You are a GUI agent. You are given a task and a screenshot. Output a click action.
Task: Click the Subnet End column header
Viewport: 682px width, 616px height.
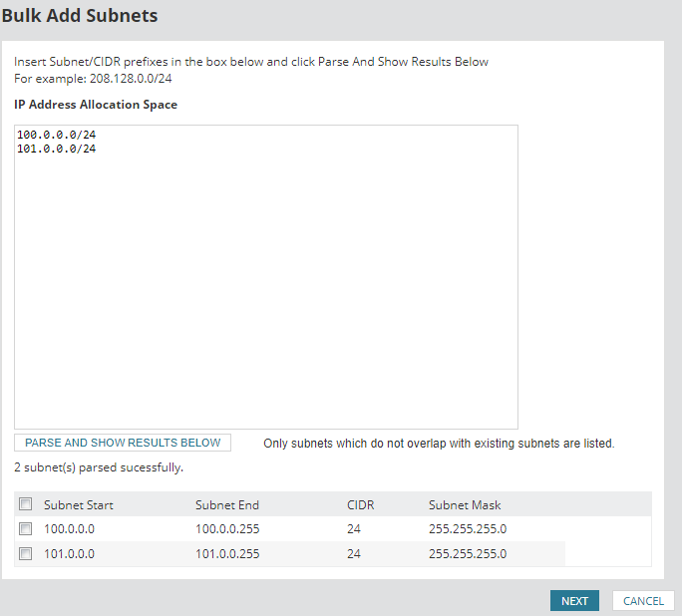[x=226, y=504]
